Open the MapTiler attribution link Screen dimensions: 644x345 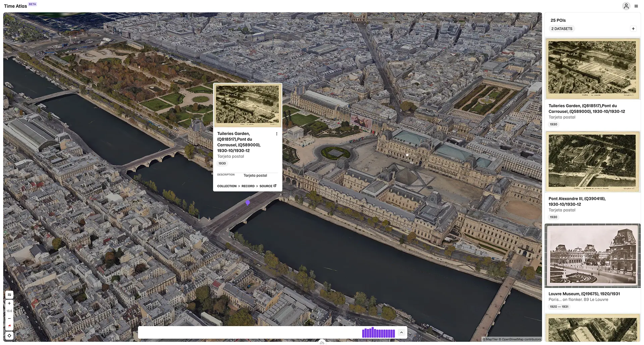click(490, 340)
